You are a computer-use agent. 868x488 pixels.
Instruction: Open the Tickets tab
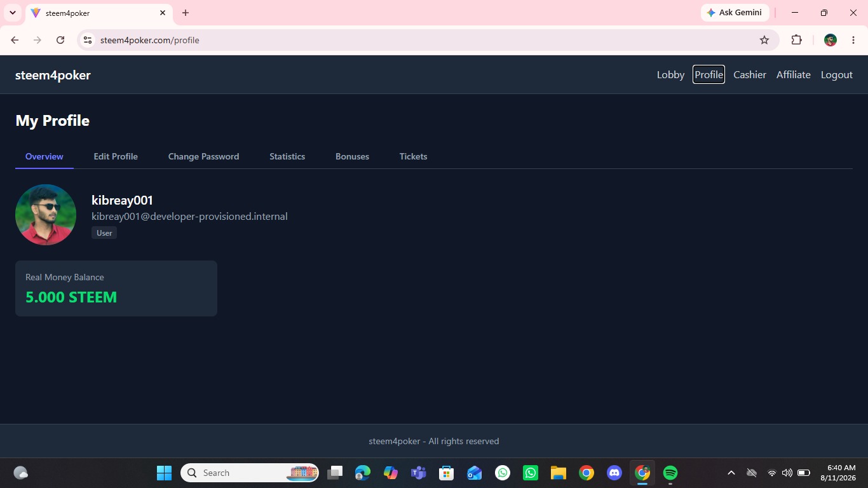413,156
